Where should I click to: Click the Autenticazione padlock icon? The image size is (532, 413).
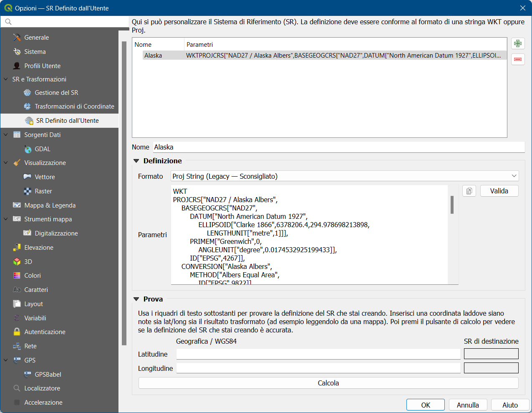point(17,332)
